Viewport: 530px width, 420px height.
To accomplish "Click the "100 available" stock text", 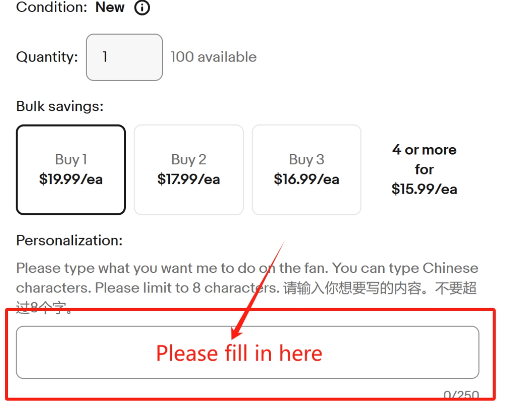I will coord(214,57).
